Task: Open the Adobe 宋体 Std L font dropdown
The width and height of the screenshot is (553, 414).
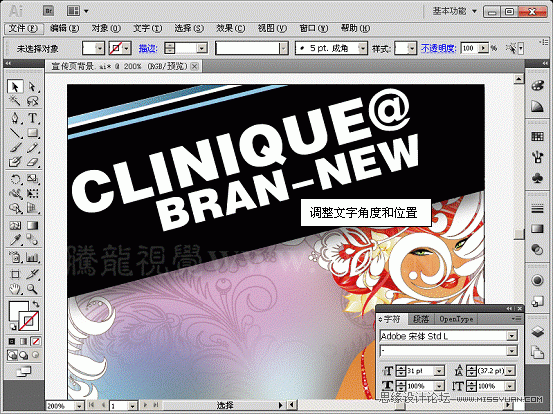Action: (x=512, y=336)
